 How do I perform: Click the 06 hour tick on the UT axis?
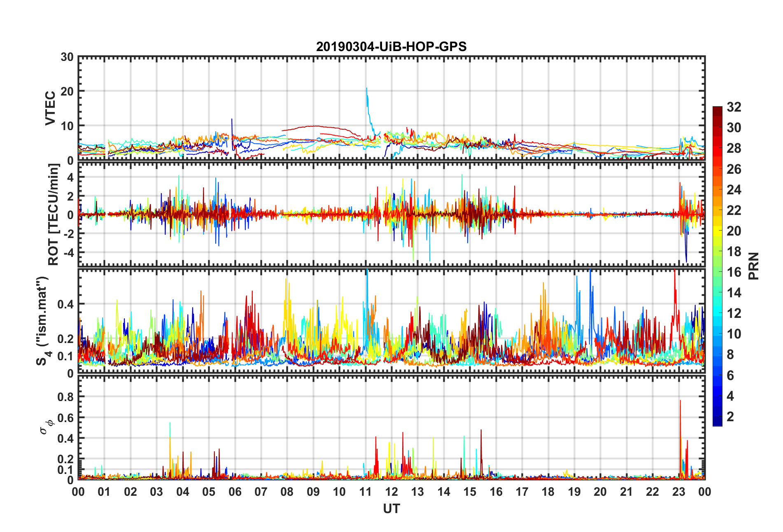tap(235, 492)
